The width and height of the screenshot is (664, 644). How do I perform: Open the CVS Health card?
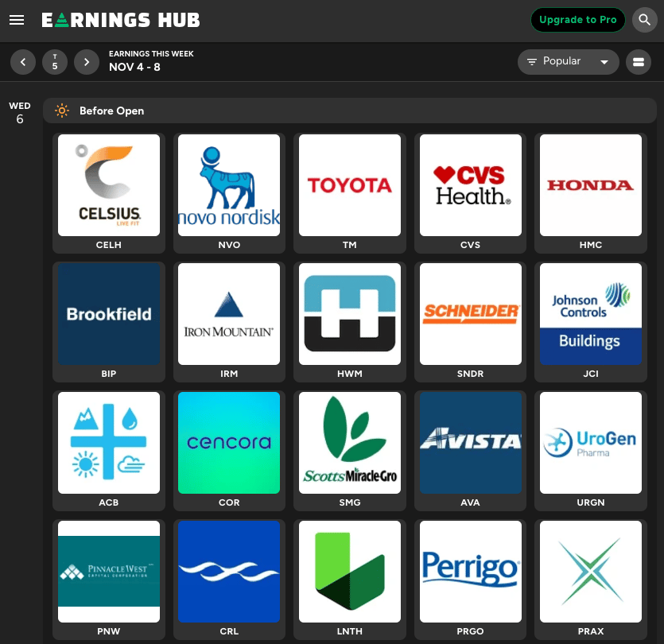[470, 193]
